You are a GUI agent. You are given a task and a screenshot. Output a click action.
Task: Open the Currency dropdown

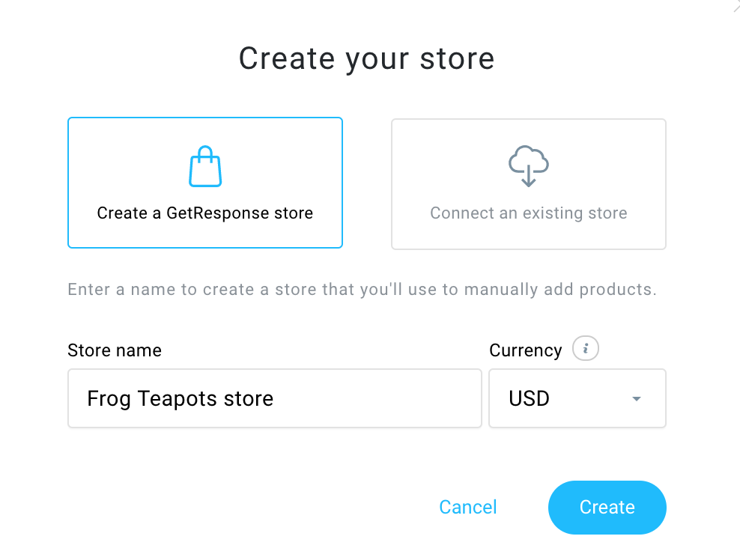[x=577, y=398]
